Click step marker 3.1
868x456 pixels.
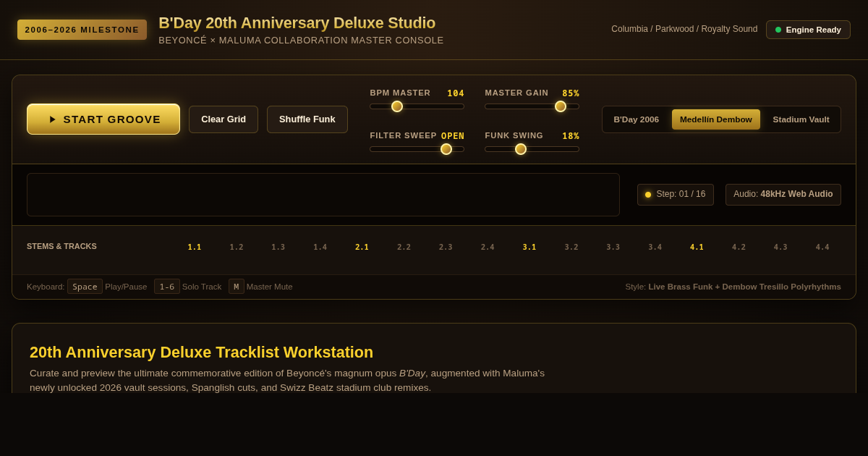coord(529,248)
